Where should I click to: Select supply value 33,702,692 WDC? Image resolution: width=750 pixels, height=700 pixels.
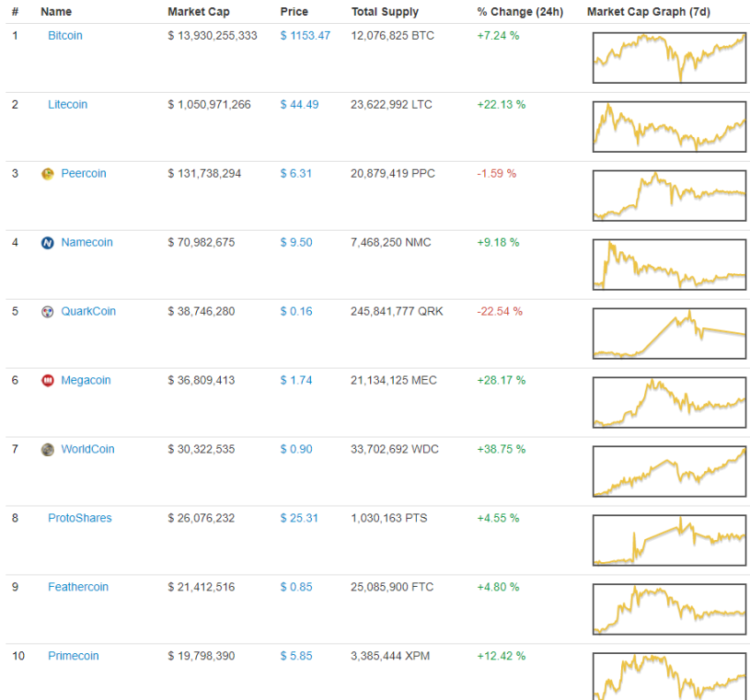pos(395,449)
